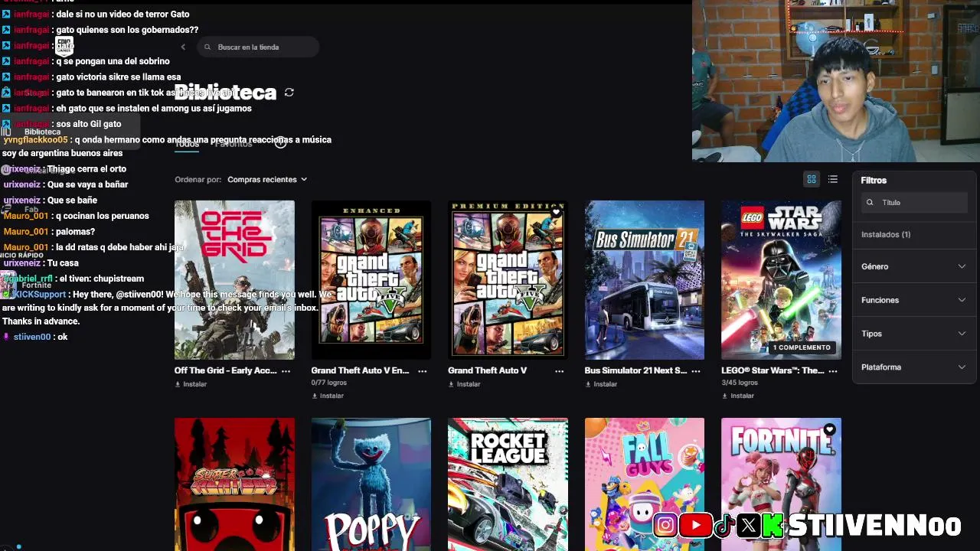Image resolution: width=980 pixels, height=551 pixels.
Task: Expand the Plataforma filter
Action: coord(914,367)
